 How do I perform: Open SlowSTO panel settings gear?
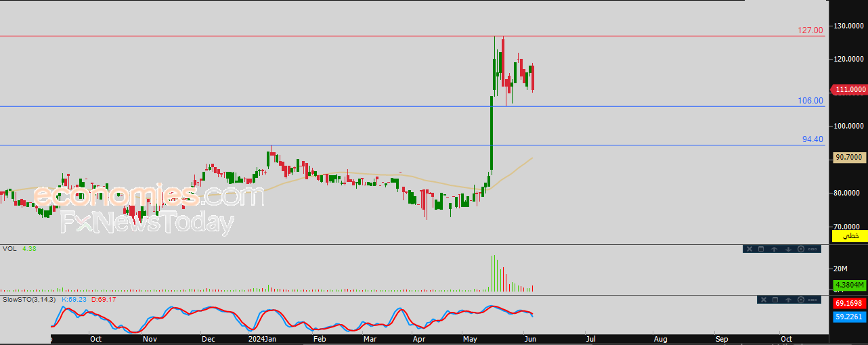tap(801, 300)
